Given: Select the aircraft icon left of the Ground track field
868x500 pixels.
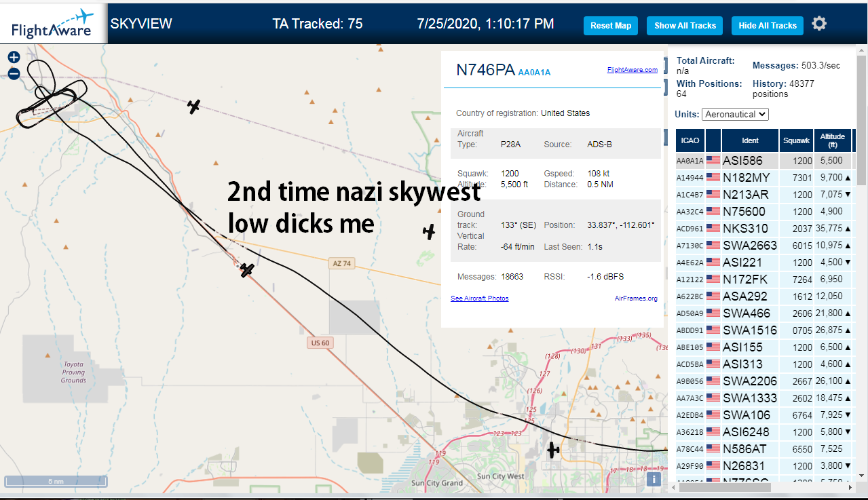Looking at the screenshot, I should 429,232.
